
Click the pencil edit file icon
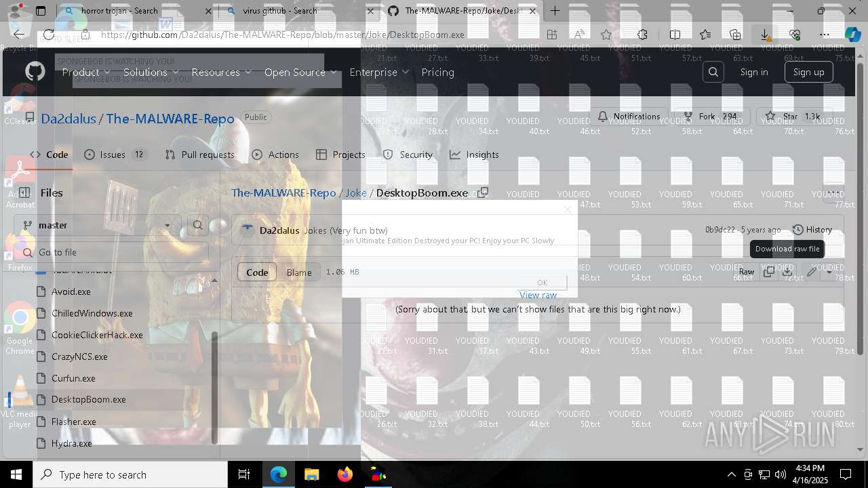coord(812,272)
